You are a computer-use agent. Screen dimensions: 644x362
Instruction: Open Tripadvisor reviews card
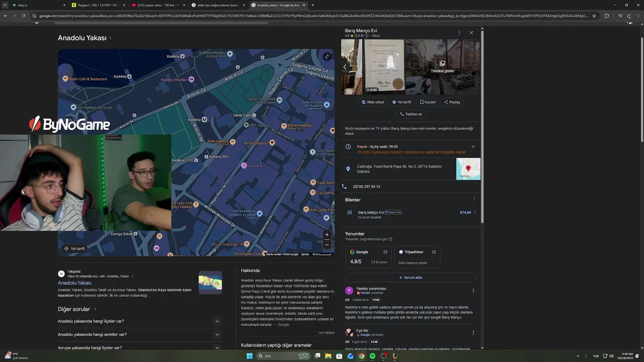(x=417, y=257)
